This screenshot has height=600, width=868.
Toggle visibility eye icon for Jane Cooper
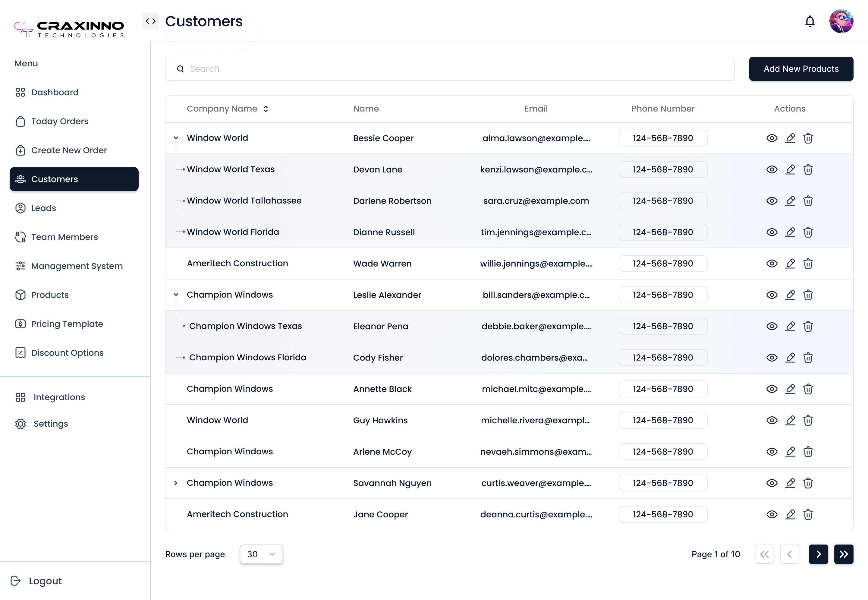click(x=772, y=514)
